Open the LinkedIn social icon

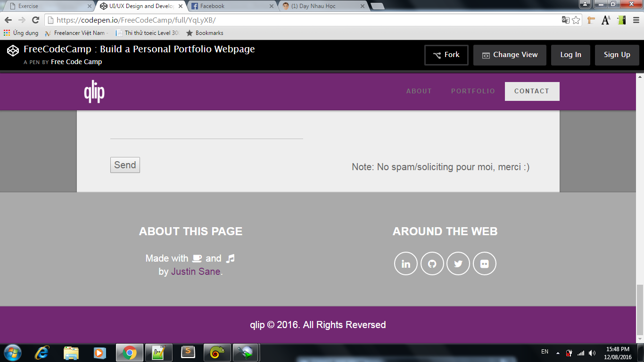(x=405, y=263)
